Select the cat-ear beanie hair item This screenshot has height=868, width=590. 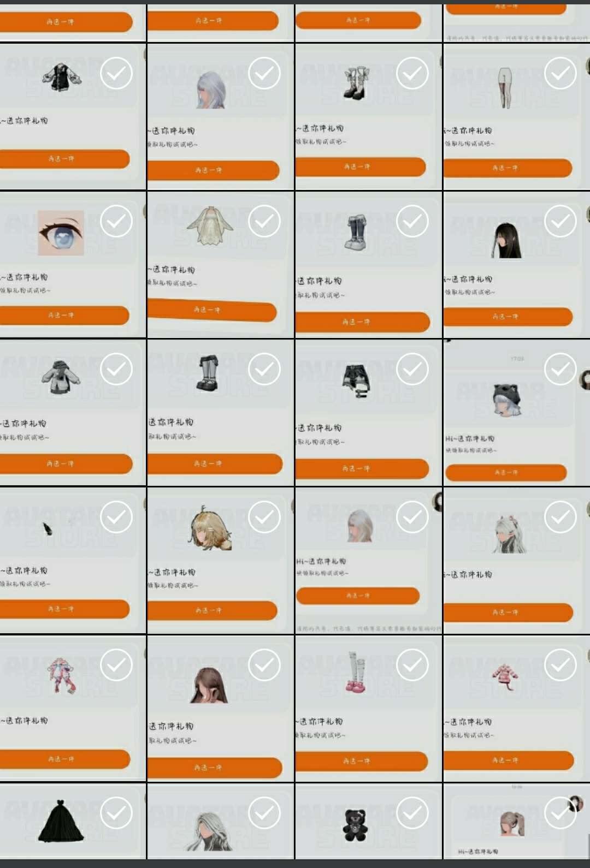point(506,400)
